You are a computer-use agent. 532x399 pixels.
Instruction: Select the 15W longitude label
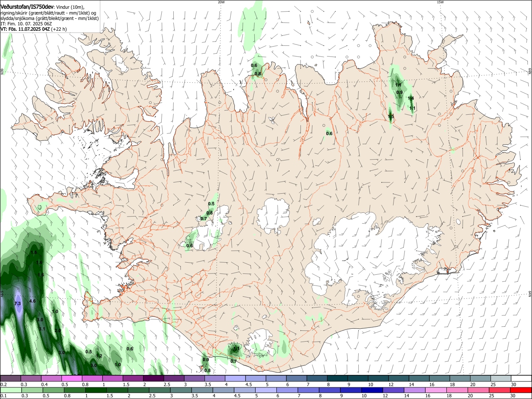(440, 2)
